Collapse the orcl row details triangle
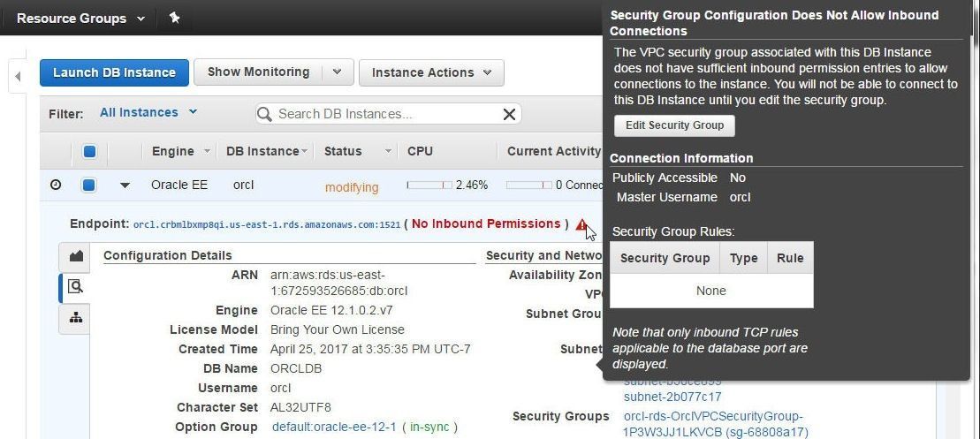 [125, 185]
